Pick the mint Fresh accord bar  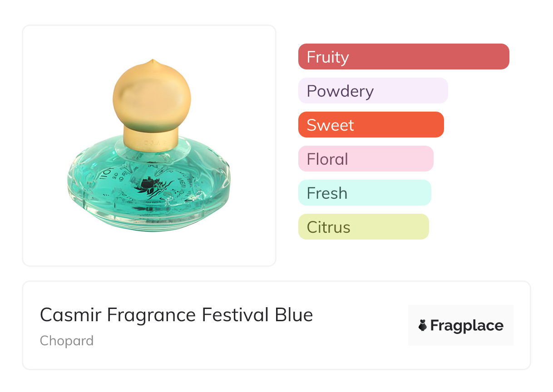click(x=364, y=193)
